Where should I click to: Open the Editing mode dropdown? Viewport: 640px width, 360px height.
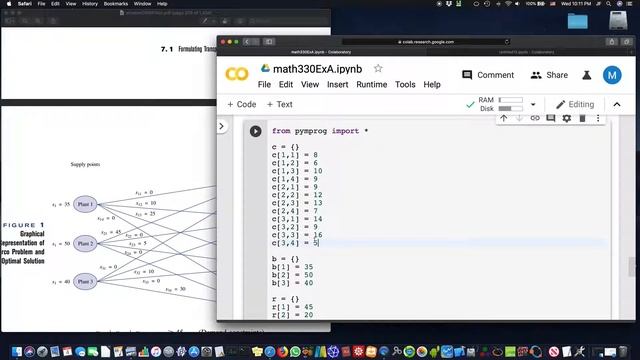(x=575, y=104)
